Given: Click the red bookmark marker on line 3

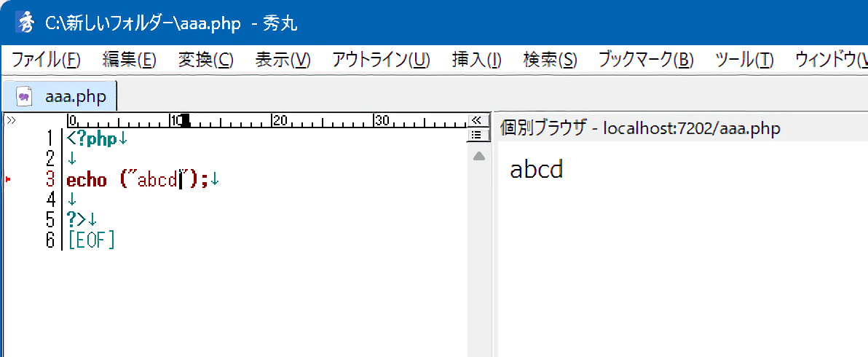Looking at the screenshot, I should (x=8, y=178).
